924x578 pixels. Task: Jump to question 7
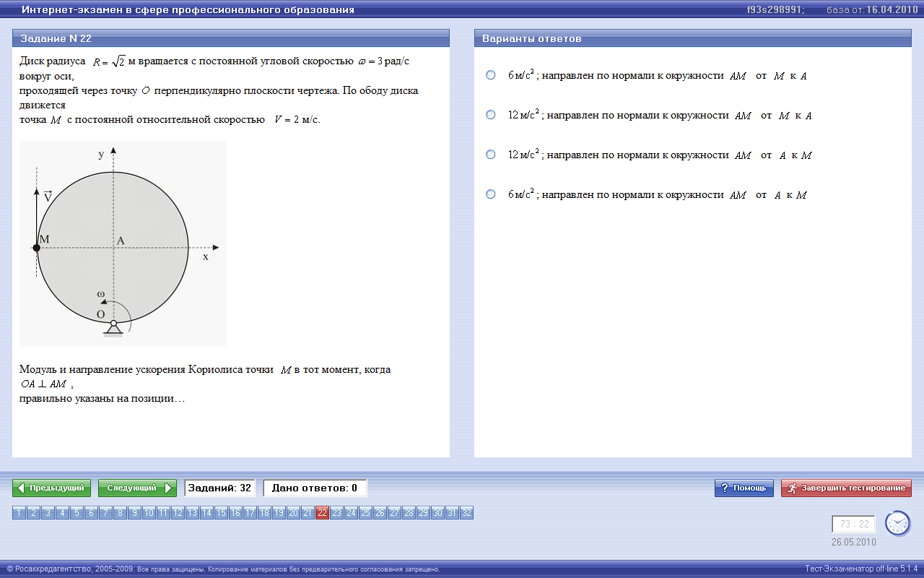(106, 513)
